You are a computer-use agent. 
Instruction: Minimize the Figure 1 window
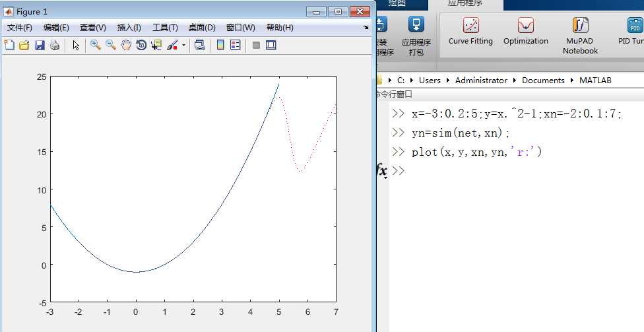(316, 12)
